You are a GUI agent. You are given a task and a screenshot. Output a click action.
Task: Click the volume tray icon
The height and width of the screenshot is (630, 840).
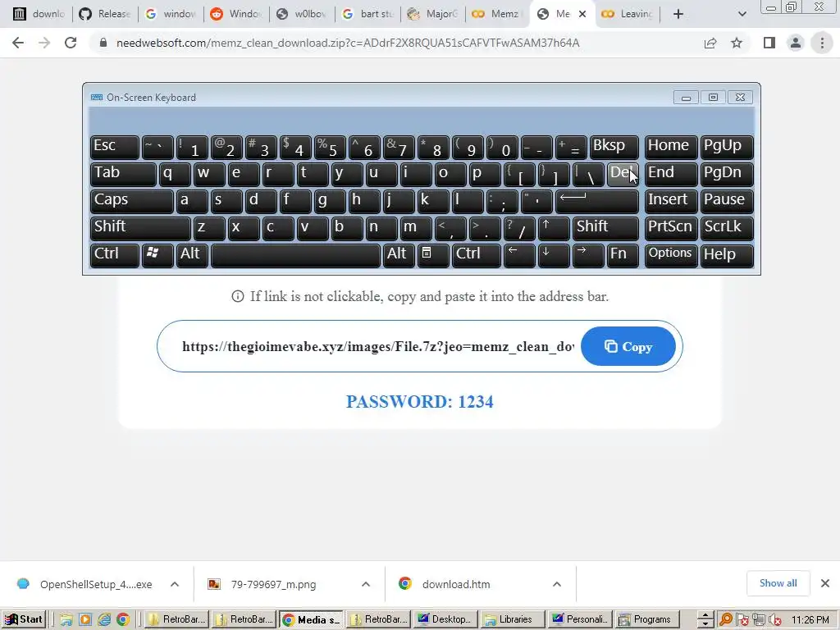(x=774, y=620)
